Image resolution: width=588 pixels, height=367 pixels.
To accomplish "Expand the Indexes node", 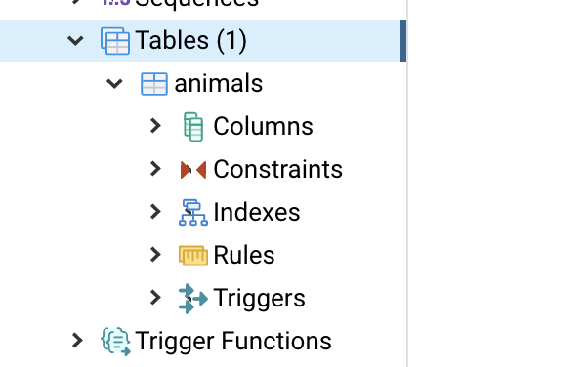I will click(x=155, y=212).
